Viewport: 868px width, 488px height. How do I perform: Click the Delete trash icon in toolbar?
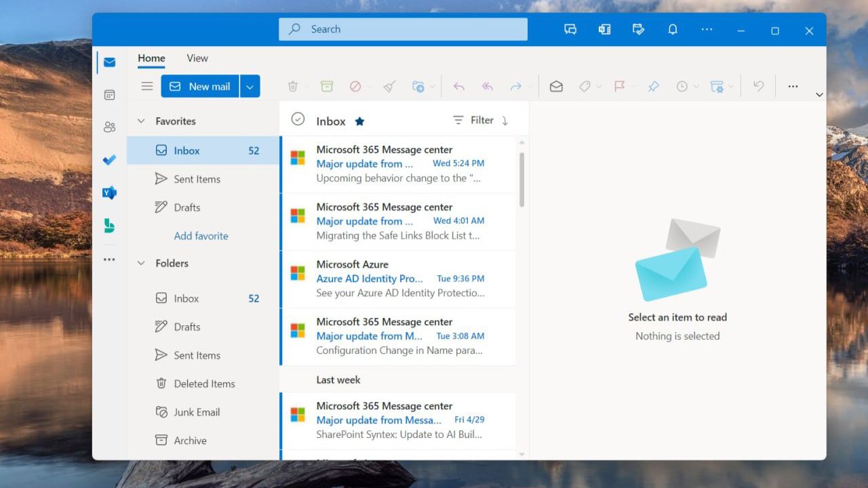pyautogui.click(x=293, y=86)
